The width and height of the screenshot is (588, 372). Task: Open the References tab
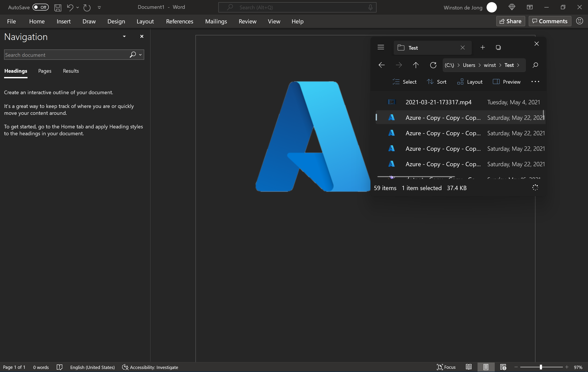tap(179, 22)
